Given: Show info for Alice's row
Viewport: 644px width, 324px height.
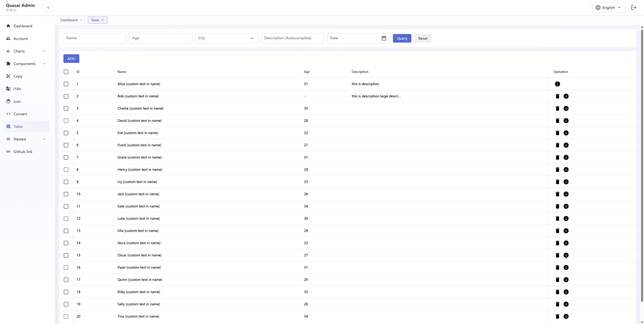Looking at the screenshot, I should [557, 84].
